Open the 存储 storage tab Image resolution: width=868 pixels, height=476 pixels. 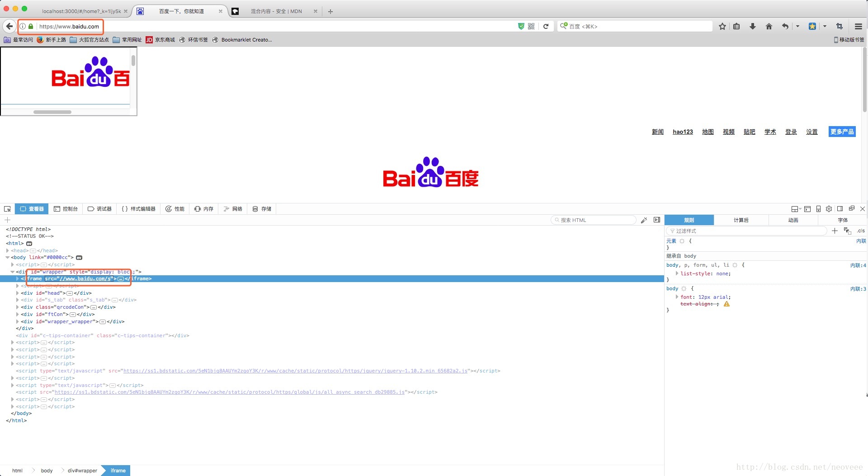(262, 209)
